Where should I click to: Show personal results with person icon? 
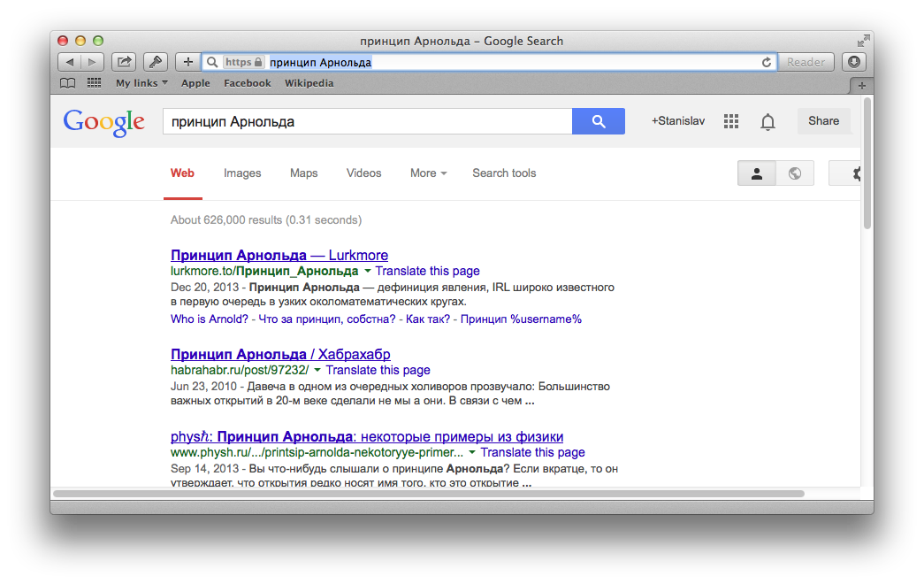[757, 173]
